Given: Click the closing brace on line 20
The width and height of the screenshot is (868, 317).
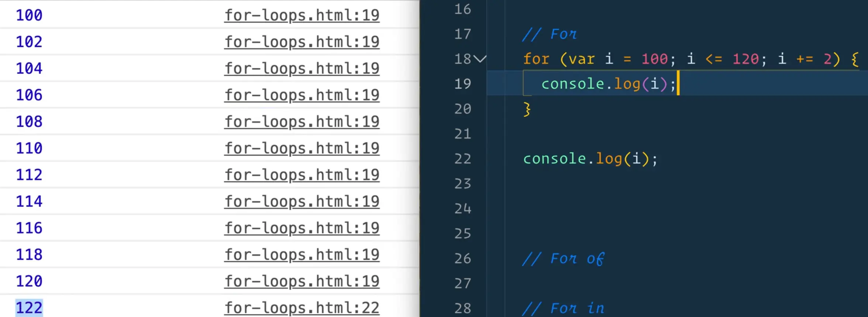Looking at the screenshot, I should (527, 109).
